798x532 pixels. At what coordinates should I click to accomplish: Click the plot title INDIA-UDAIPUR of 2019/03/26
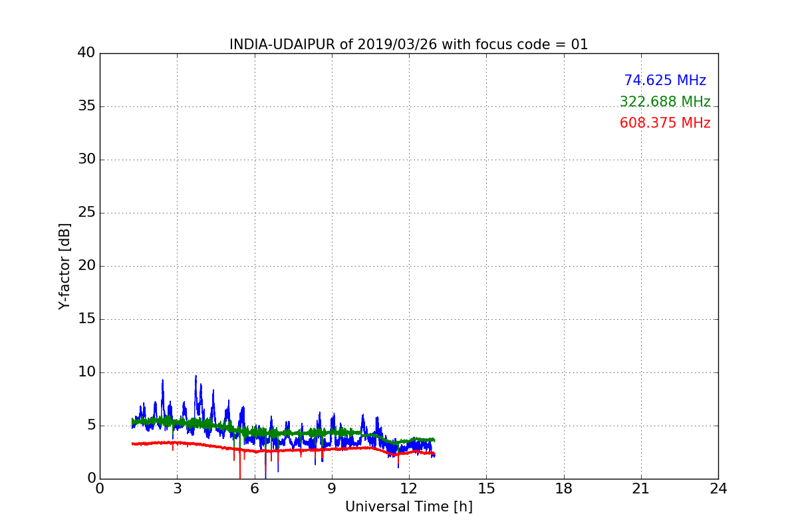tap(409, 45)
